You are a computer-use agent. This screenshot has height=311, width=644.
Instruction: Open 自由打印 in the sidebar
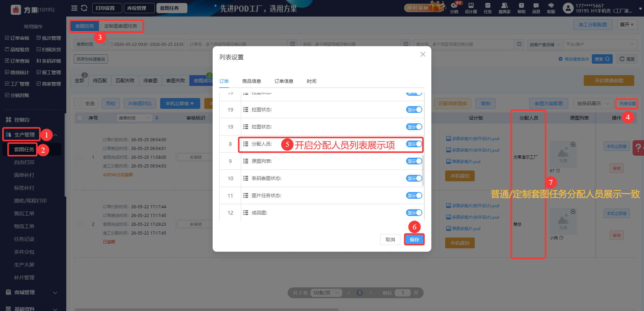pos(24,162)
